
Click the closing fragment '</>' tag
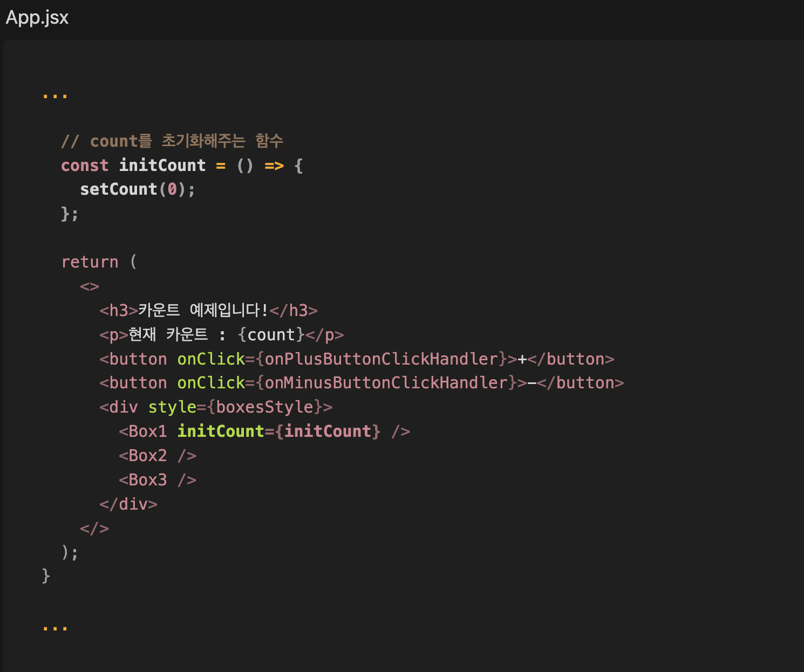pyautogui.click(x=94, y=529)
